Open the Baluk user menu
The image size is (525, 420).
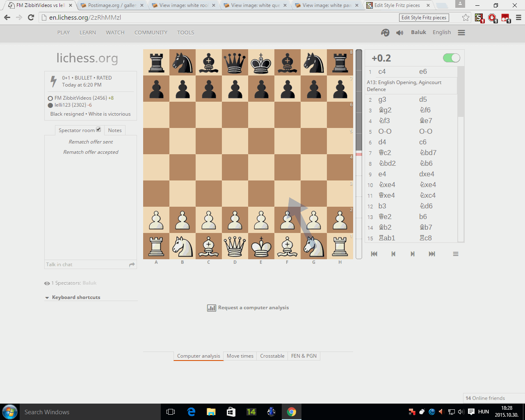(x=418, y=32)
